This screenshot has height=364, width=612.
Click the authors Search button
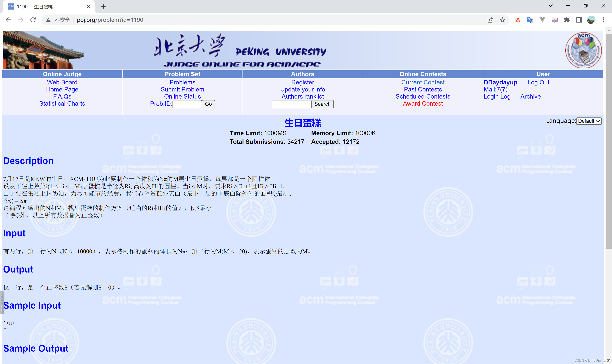click(x=322, y=104)
